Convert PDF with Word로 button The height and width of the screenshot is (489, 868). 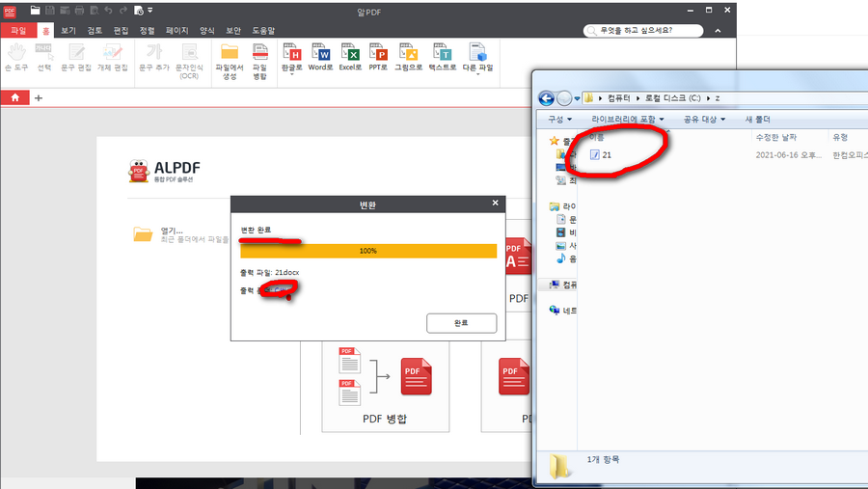tap(320, 57)
